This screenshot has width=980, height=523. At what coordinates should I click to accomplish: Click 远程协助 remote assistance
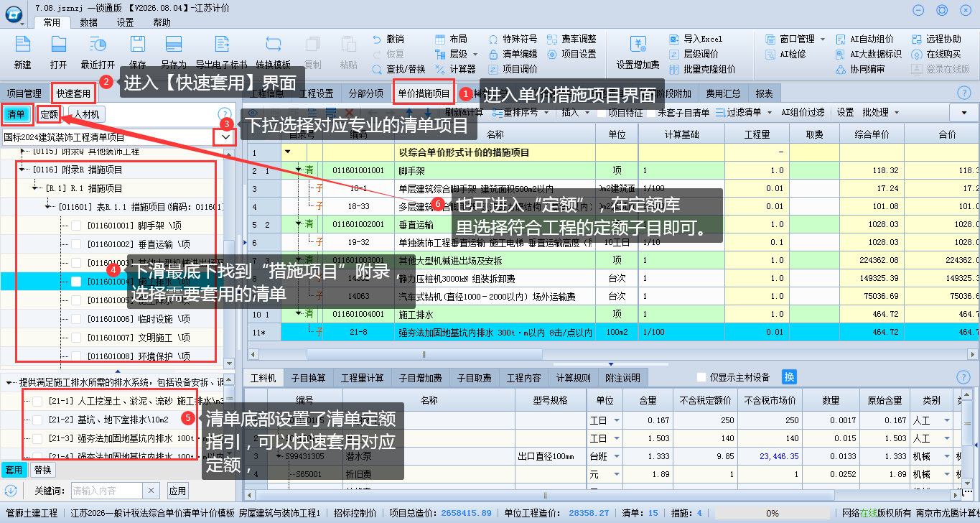(x=936, y=39)
